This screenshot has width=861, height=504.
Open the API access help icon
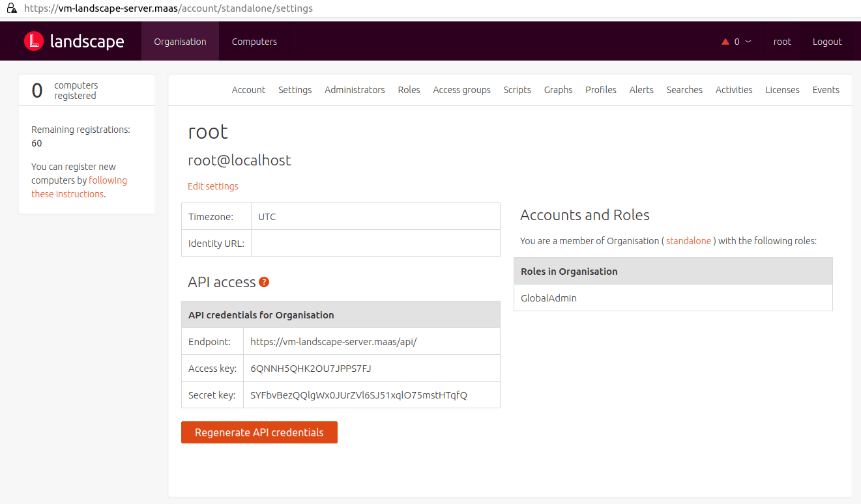263,282
